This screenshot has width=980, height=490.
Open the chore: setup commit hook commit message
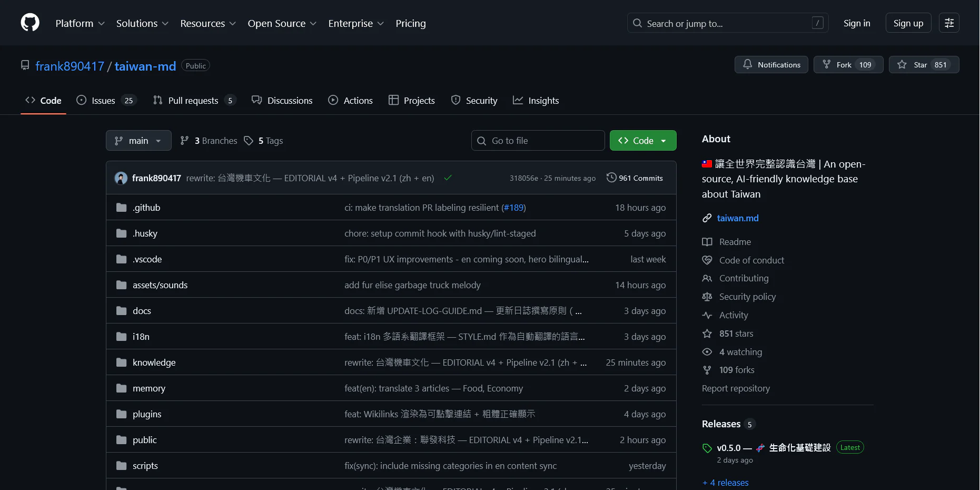(x=440, y=233)
